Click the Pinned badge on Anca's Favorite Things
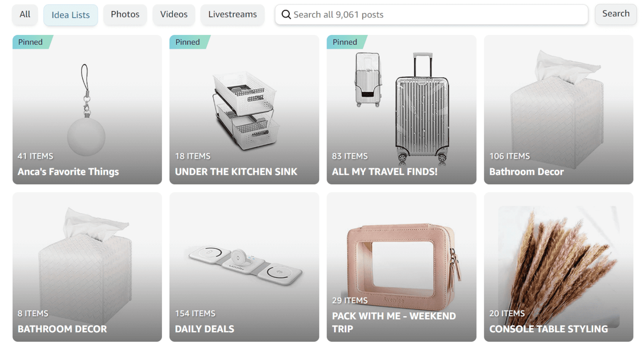Viewport: 644px width, 348px height. [x=31, y=42]
